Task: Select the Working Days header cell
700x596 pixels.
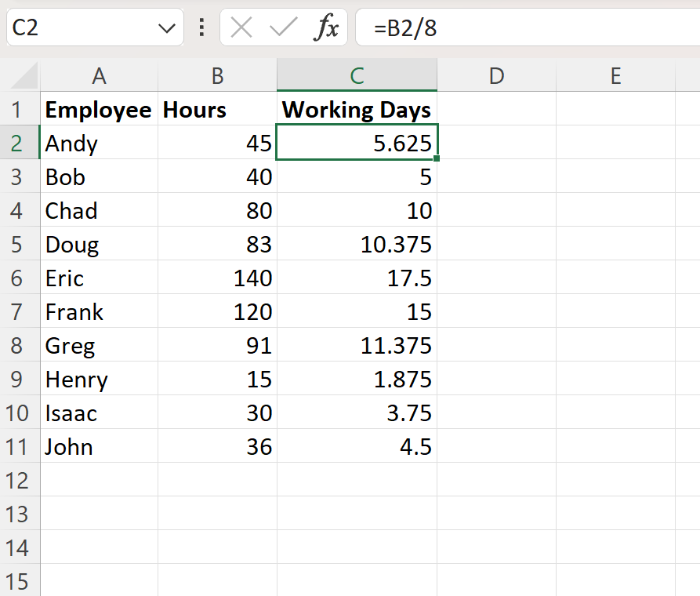Action: tap(357, 110)
